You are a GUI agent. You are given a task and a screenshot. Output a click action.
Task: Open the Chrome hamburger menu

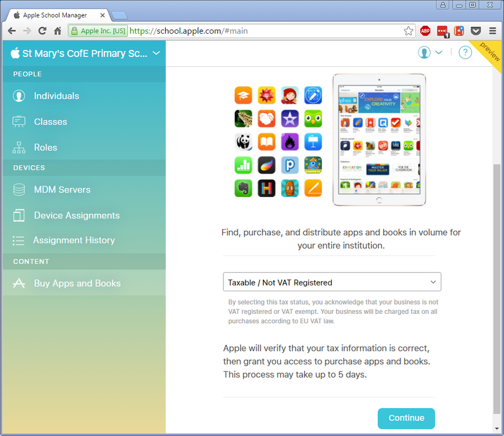(x=492, y=31)
